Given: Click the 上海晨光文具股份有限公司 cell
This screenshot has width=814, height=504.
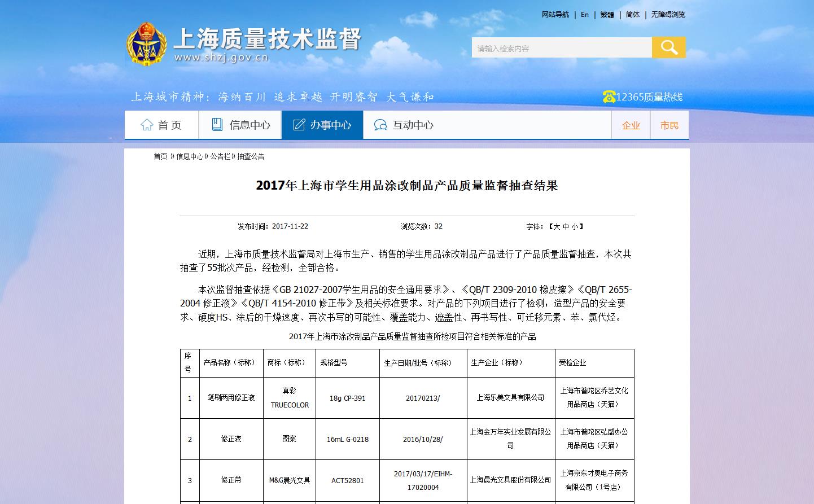Looking at the screenshot, I should [x=510, y=480].
